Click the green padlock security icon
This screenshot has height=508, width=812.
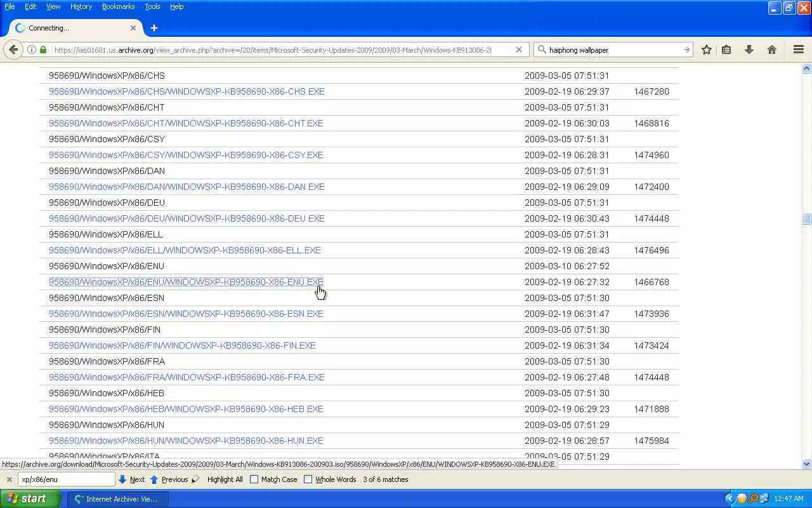pos(43,50)
